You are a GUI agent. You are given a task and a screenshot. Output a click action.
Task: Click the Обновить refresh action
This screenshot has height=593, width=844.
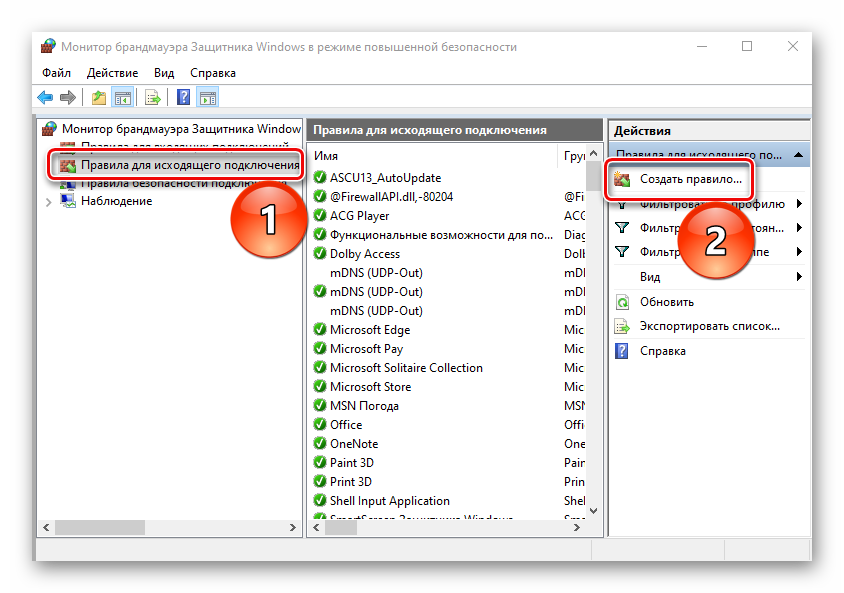[x=667, y=302]
